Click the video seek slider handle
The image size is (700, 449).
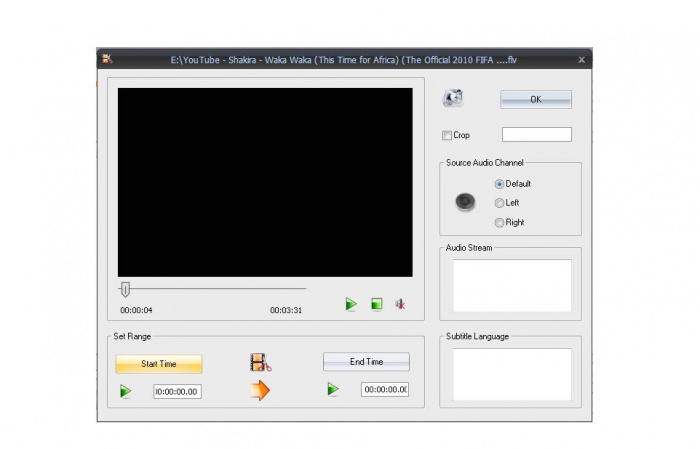125,289
